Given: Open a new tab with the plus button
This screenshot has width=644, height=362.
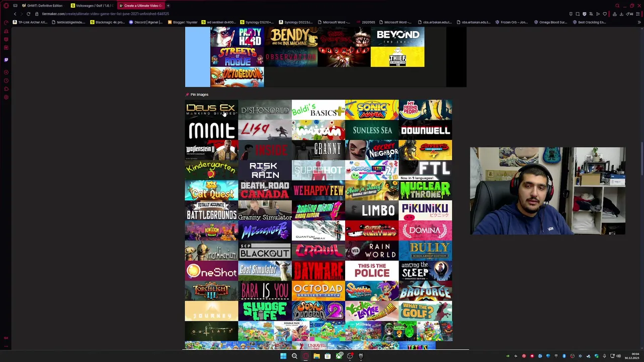Looking at the screenshot, I should [x=168, y=6].
